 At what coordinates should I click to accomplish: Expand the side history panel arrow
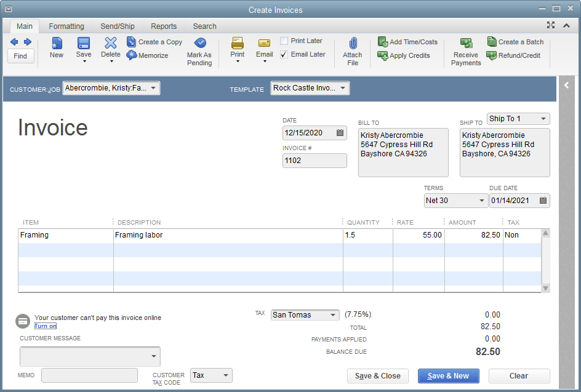click(567, 85)
